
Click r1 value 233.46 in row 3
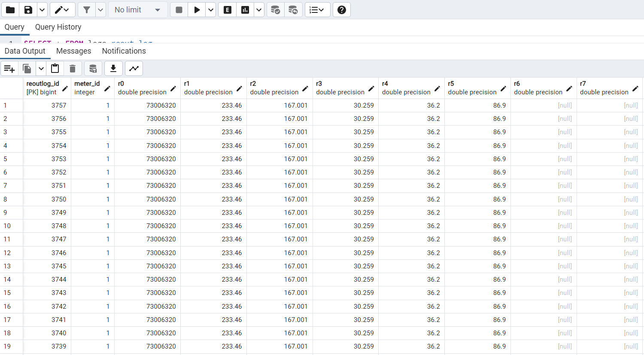click(x=213, y=132)
